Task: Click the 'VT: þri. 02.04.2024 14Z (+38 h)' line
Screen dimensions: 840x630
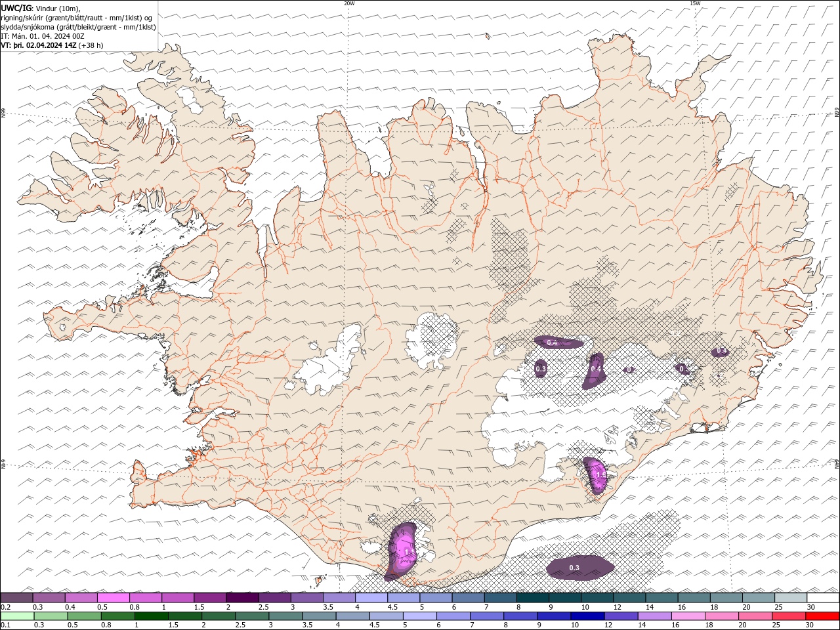Action: pyautogui.click(x=52, y=45)
